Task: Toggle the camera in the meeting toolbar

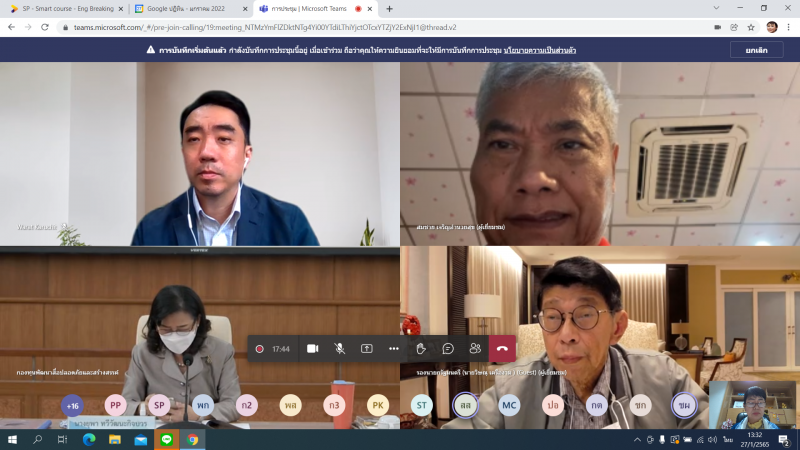Action: 313,348
